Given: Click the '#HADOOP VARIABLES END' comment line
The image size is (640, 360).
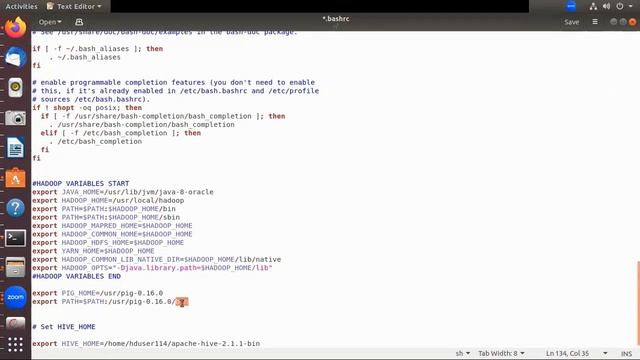Looking at the screenshot, I should click(77, 276).
